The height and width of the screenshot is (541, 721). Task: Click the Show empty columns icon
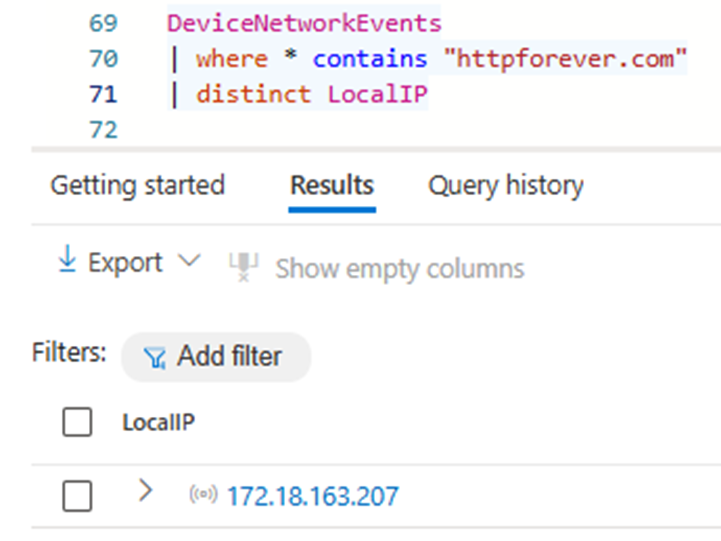click(x=244, y=266)
